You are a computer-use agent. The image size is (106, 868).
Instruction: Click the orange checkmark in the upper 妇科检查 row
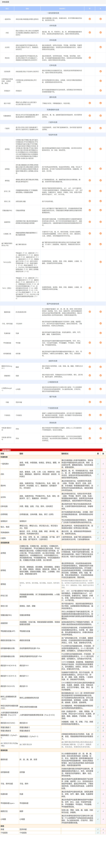click(100, 71)
